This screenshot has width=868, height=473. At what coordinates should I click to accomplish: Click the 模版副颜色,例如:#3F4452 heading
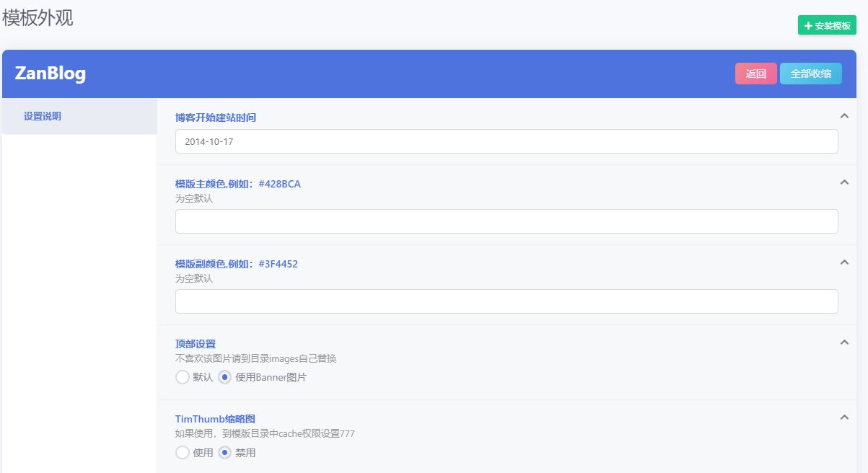(x=237, y=264)
